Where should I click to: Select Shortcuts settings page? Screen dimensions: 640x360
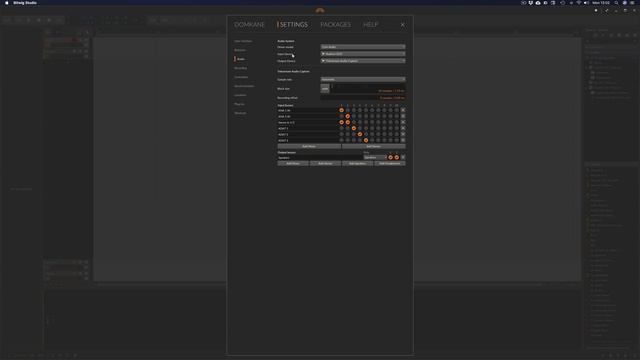[x=240, y=113]
